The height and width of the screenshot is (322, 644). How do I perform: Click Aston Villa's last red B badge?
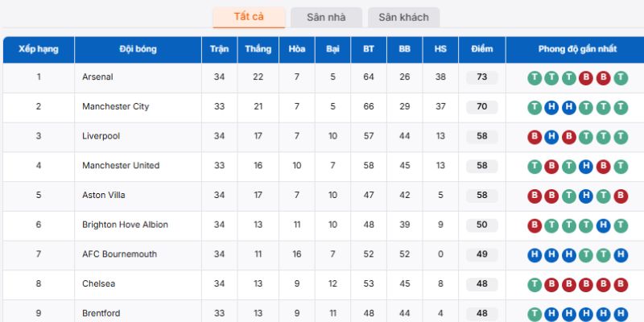coord(621,196)
